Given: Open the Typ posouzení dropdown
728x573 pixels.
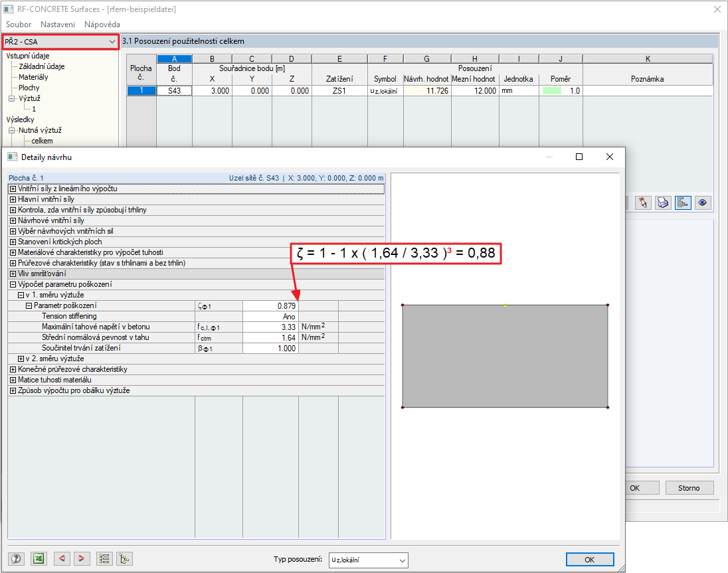Looking at the screenshot, I should [368, 560].
